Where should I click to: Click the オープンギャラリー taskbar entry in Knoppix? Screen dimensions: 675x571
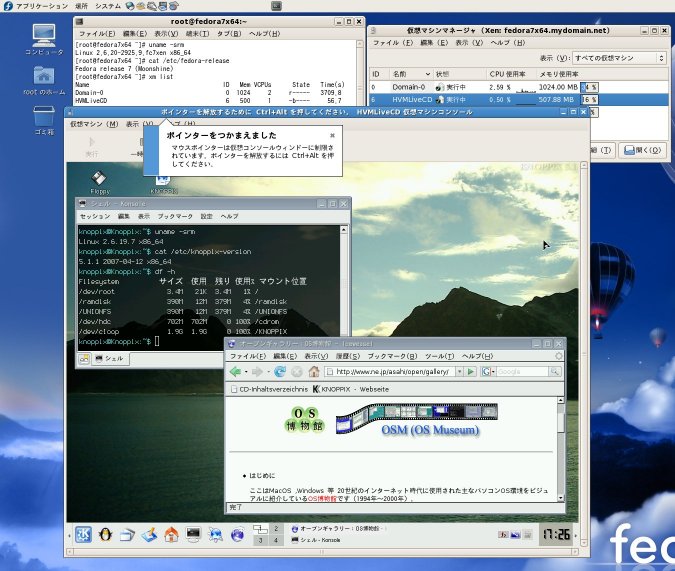(339, 528)
